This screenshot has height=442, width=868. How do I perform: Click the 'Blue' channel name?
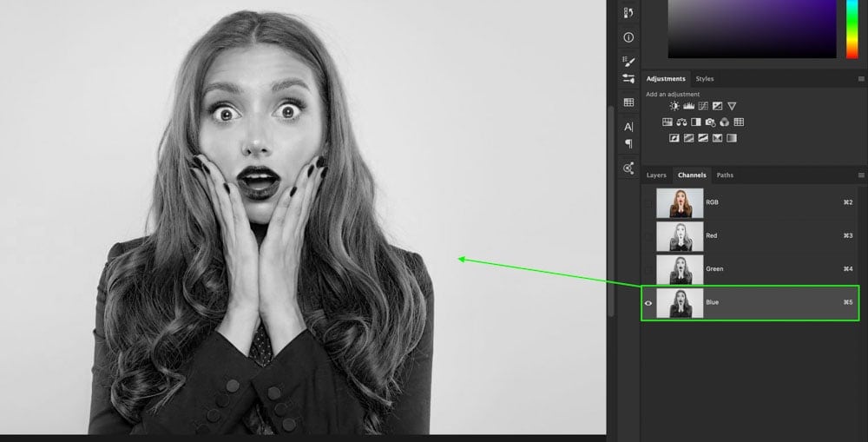[x=712, y=302]
